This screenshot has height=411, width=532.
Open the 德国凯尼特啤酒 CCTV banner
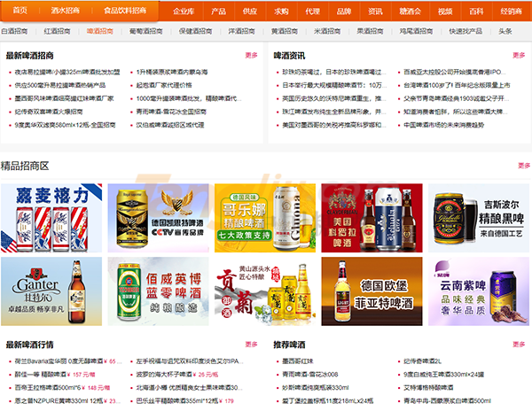pyautogui.click(x=158, y=218)
